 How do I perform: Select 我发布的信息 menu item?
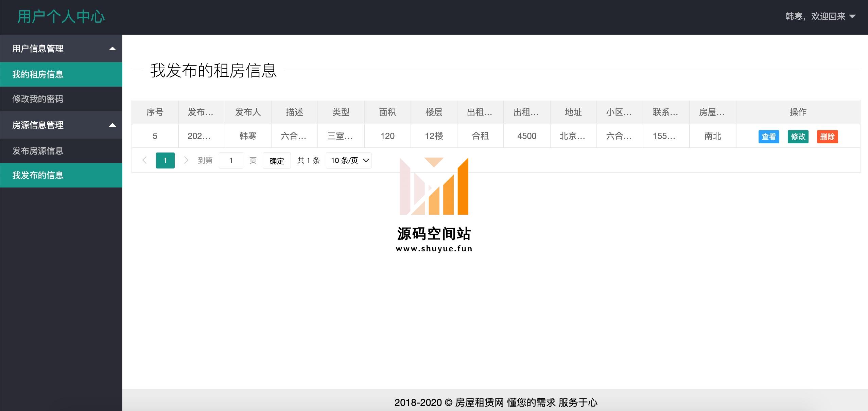tap(61, 175)
